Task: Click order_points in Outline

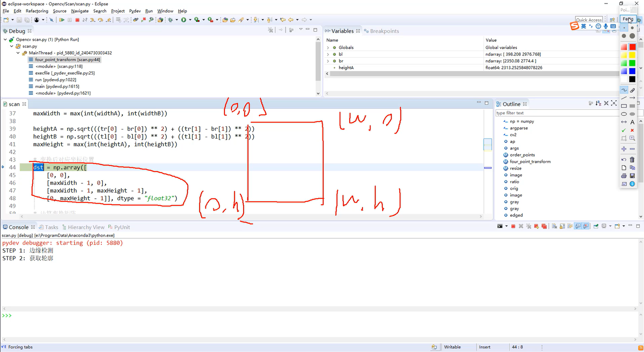Action: coord(522,155)
